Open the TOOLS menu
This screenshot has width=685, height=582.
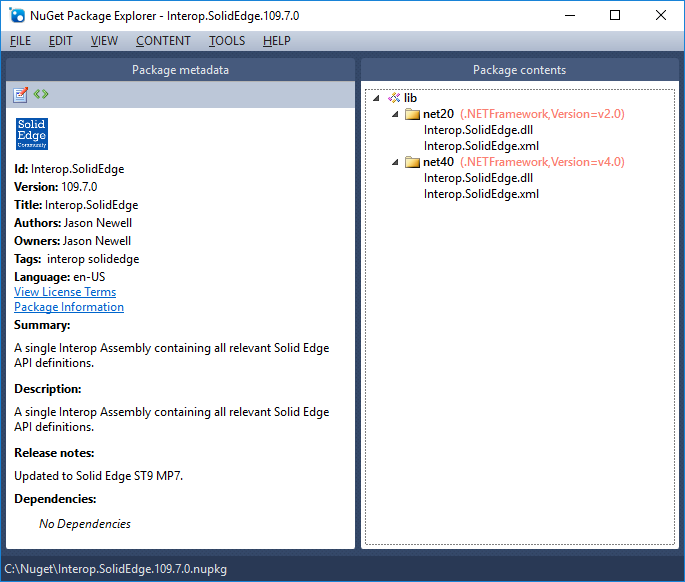[227, 41]
